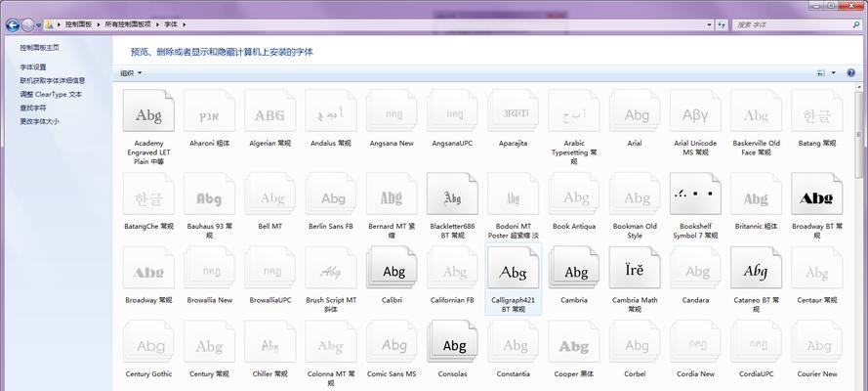Open the Cambria font family
This screenshot has width=868, height=391.
point(573,268)
